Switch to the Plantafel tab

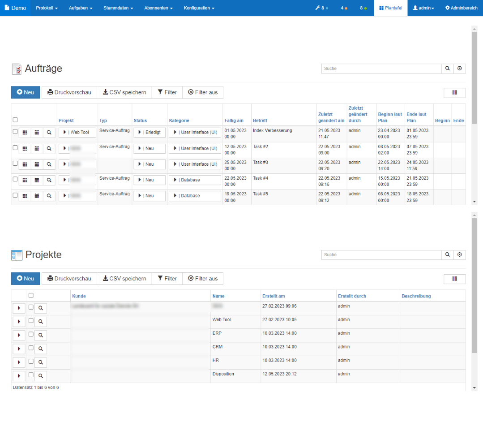pos(391,8)
